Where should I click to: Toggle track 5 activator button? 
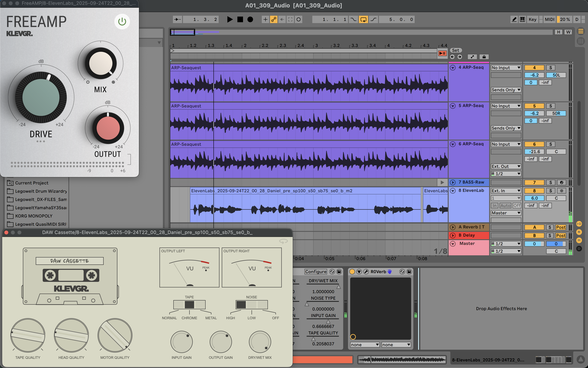click(x=534, y=106)
